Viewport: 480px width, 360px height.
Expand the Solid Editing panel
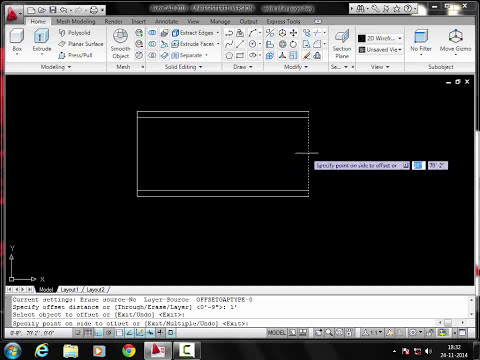pyautogui.click(x=183, y=67)
